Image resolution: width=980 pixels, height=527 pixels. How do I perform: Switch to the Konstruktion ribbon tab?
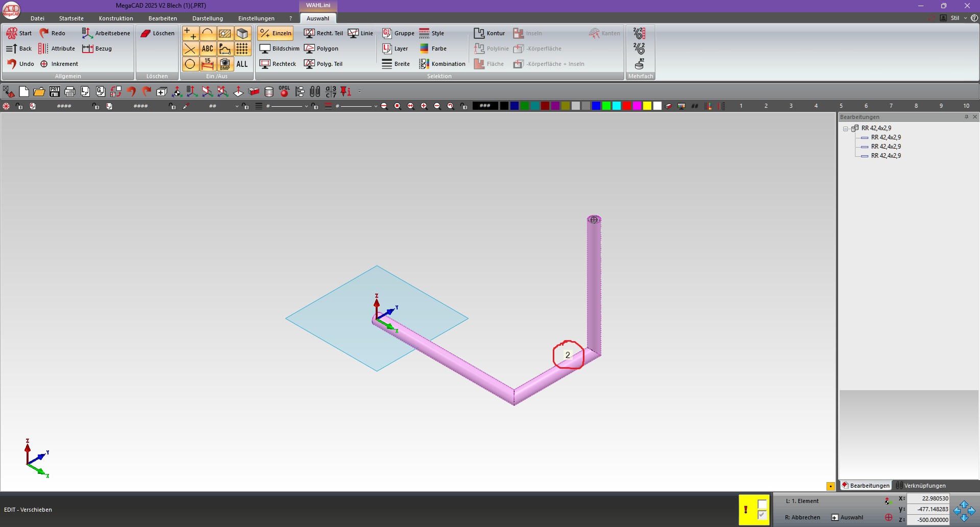click(x=116, y=18)
